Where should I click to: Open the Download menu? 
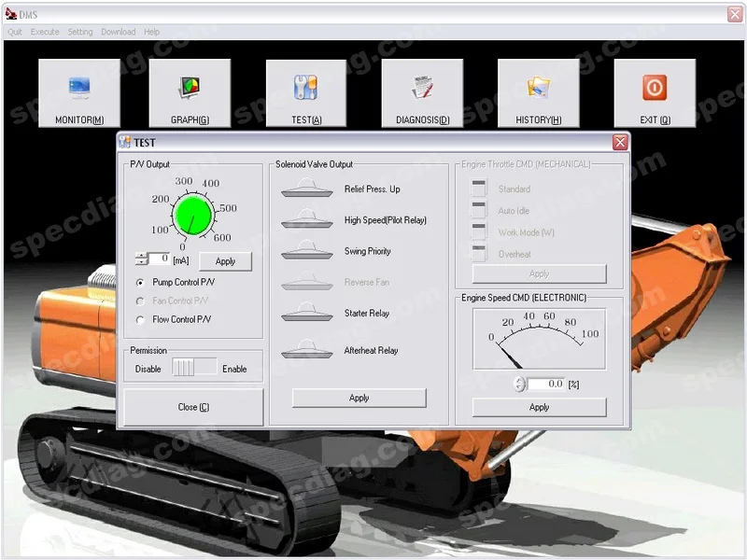118,31
